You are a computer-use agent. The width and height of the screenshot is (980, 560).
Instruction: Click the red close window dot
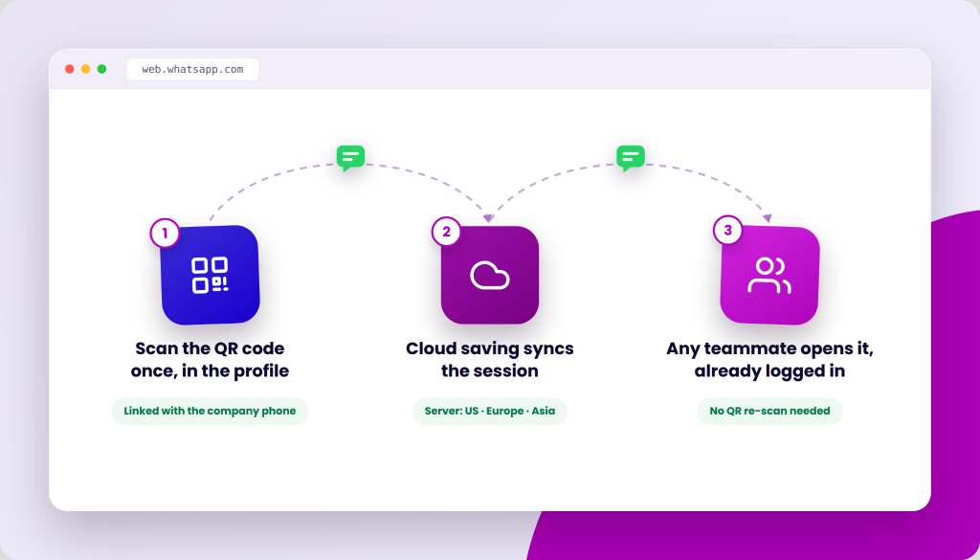(69, 69)
